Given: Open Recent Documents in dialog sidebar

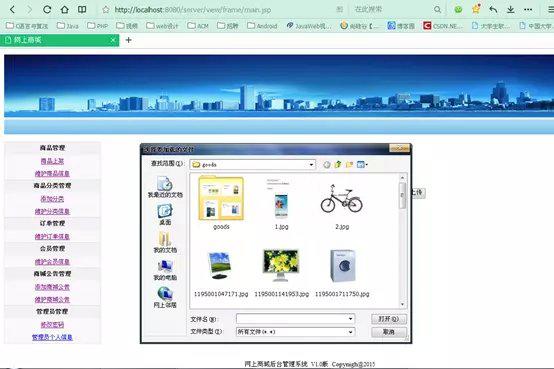Looking at the screenshot, I should (165, 187).
